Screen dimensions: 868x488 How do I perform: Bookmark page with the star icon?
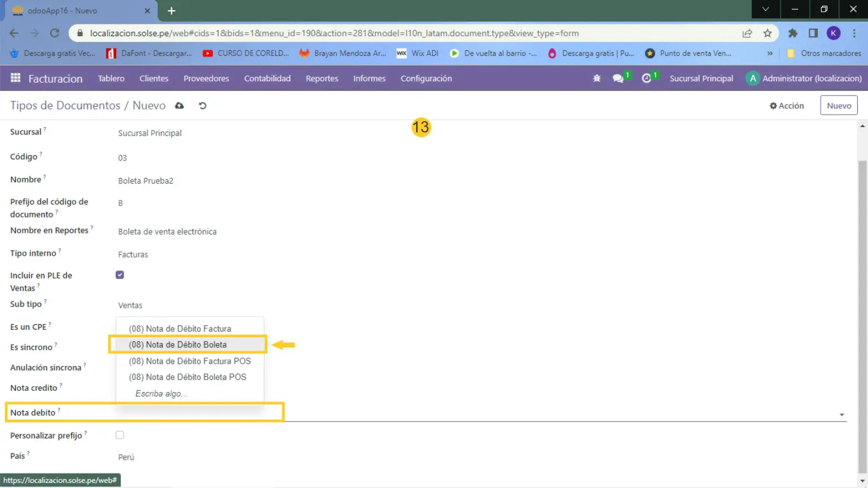click(767, 33)
